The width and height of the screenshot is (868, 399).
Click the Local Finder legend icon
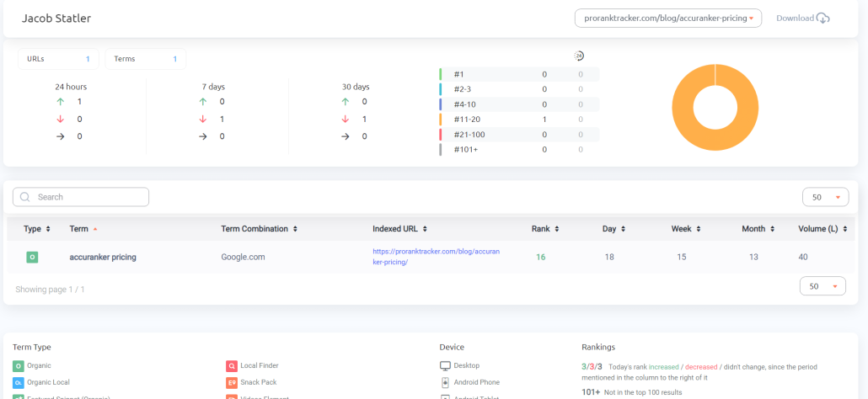[232, 366]
